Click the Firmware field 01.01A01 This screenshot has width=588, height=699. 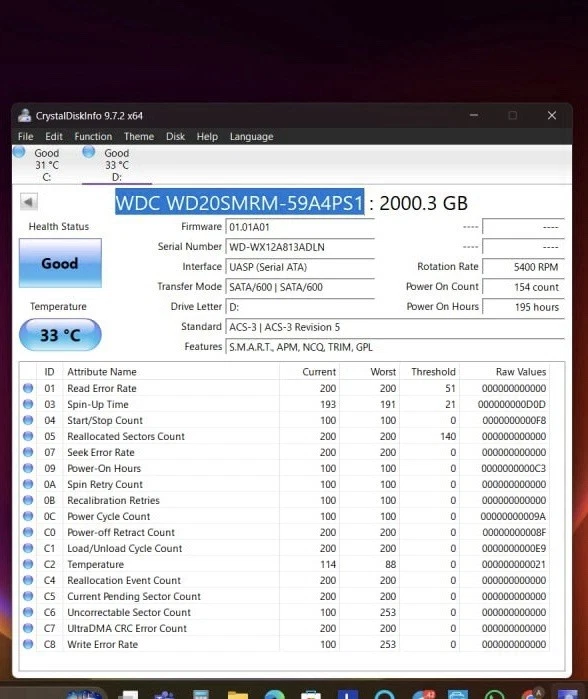[x=300, y=227]
